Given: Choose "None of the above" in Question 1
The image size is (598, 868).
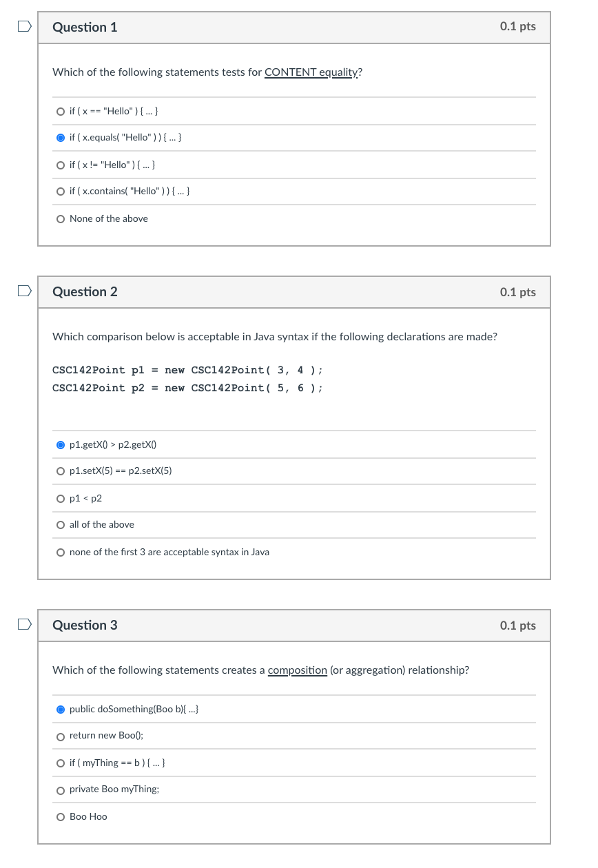Looking at the screenshot, I should click(61, 219).
